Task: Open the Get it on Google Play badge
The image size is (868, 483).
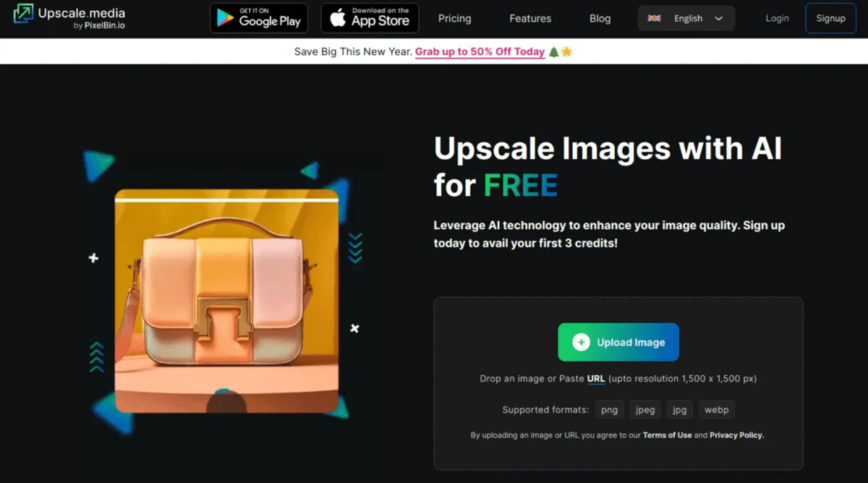Action: pos(259,18)
